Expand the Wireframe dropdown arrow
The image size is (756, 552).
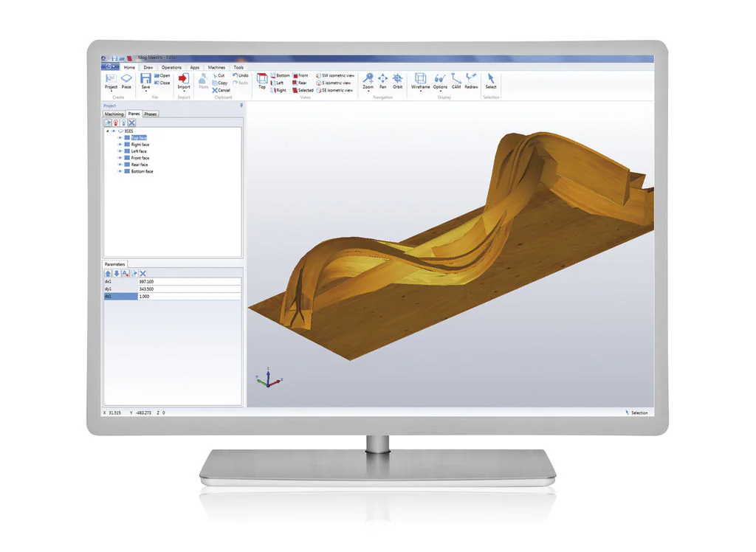coord(420,92)
